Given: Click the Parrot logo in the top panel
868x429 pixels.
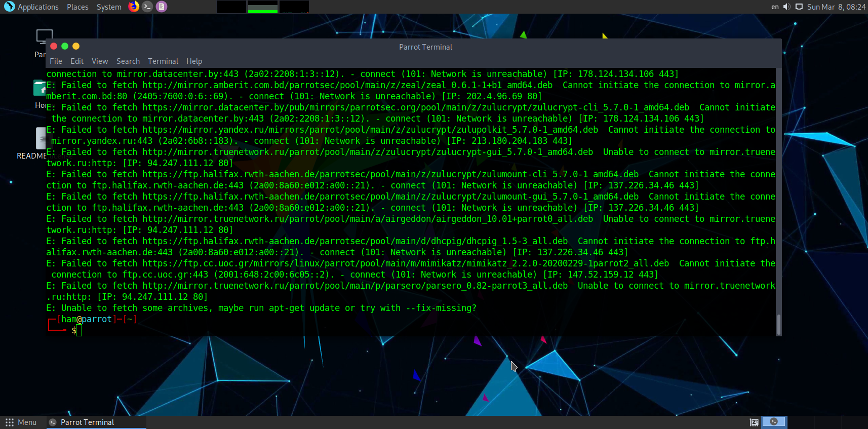Looking at the screenshot, I should click(9, 7).
